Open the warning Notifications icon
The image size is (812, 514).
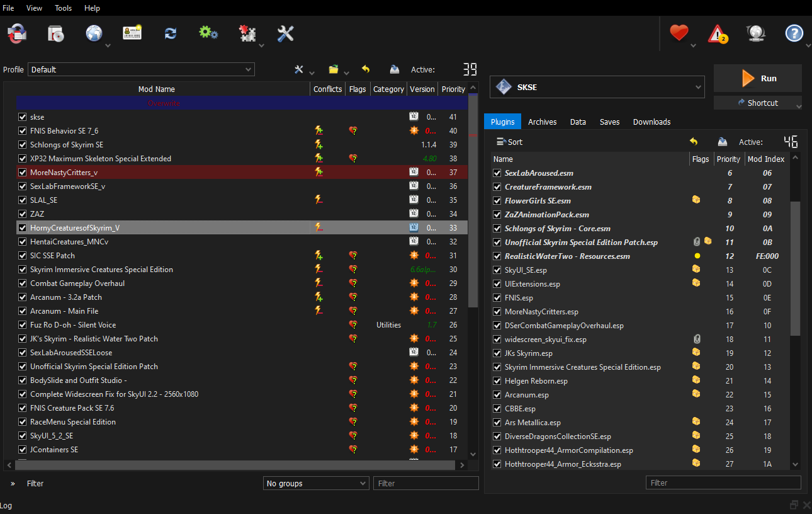click(x=718, y=34)
